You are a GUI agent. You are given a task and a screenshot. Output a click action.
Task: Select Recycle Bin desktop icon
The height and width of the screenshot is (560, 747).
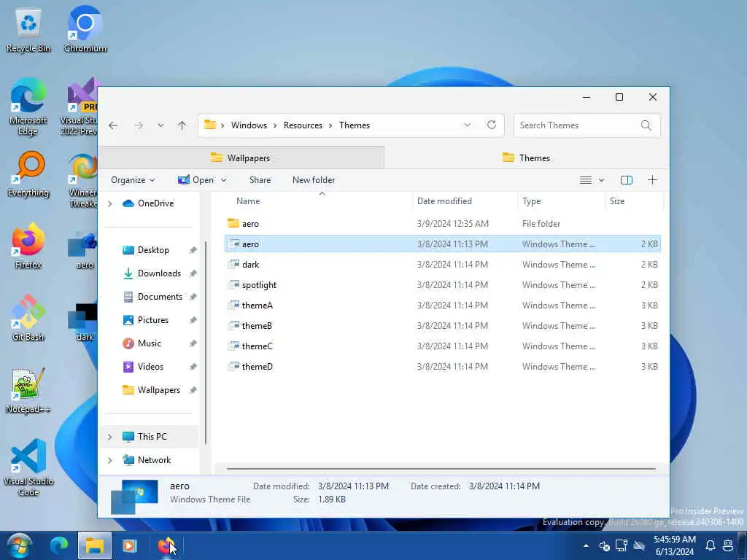pyautogui.click(x=28, y=31)
